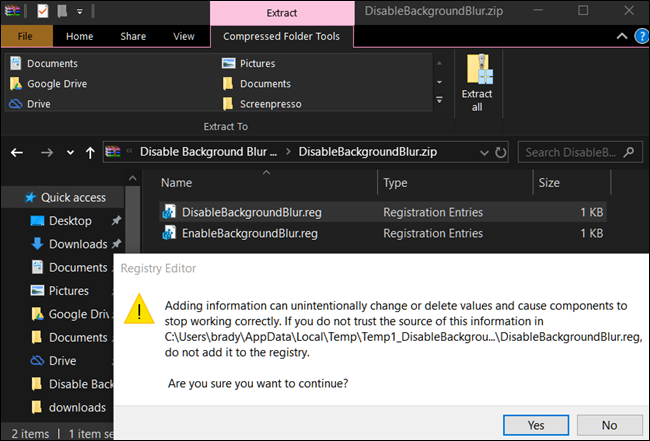Click the Back navigation arrow
The height and width of the screenshot is (441, 650).
click(17, 153)
